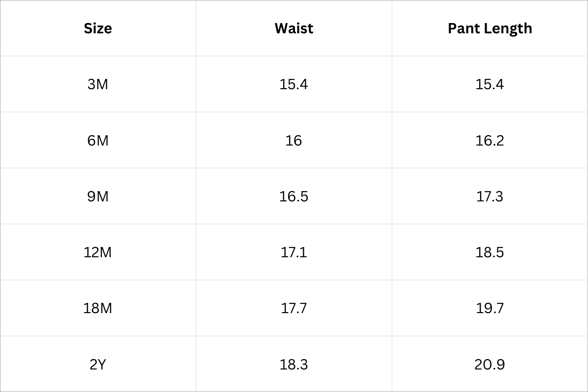The height and width of the screenshot is (392, 588).
Task: Select the 18M size cell
Action: coord(98,308)
